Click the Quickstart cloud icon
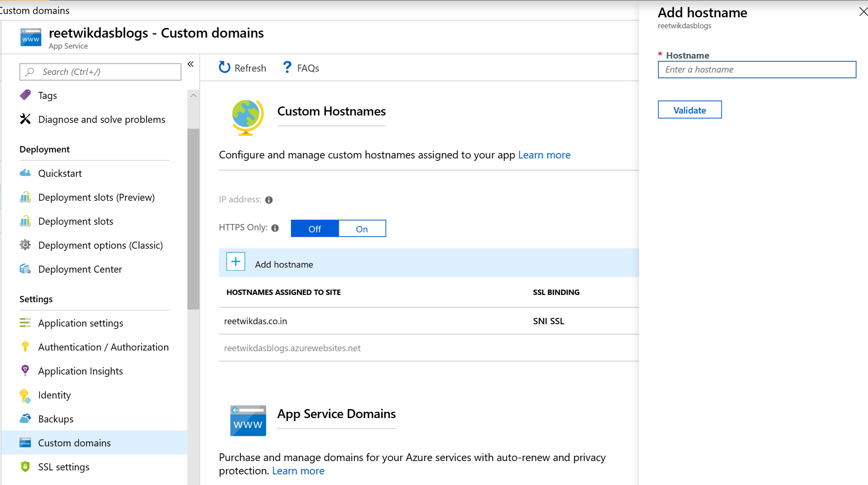The width and height of the screenshot is (868, 485). tap(25, 173)
